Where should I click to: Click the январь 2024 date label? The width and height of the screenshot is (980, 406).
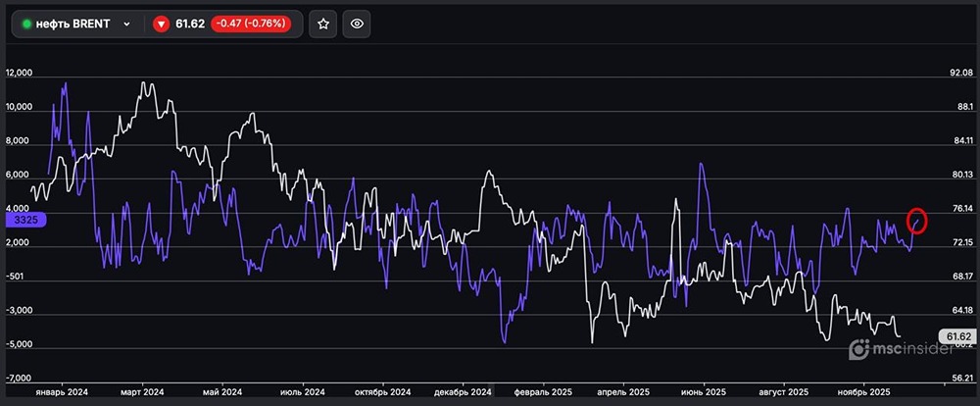point(62,390)
